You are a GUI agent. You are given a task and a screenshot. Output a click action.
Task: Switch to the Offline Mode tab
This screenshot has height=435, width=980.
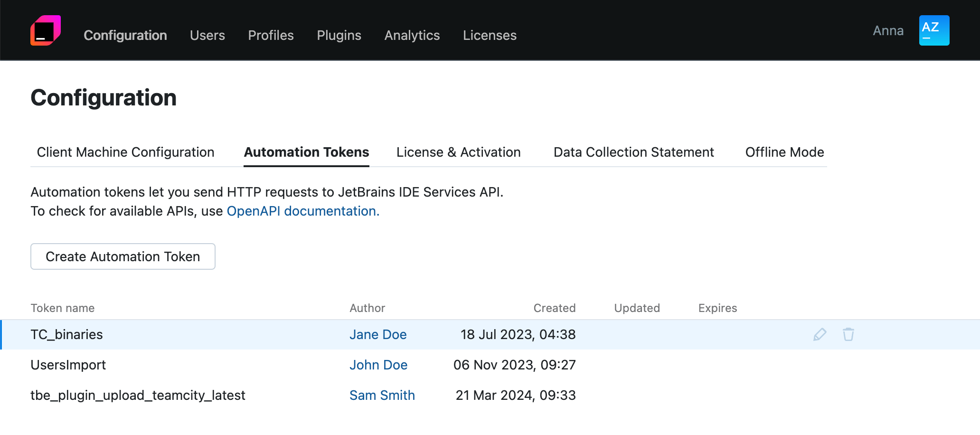[784, 152]
